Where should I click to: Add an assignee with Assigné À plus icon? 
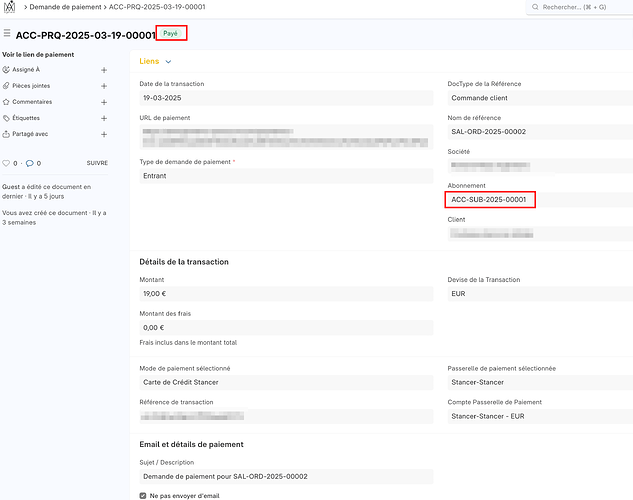(104, 71)
